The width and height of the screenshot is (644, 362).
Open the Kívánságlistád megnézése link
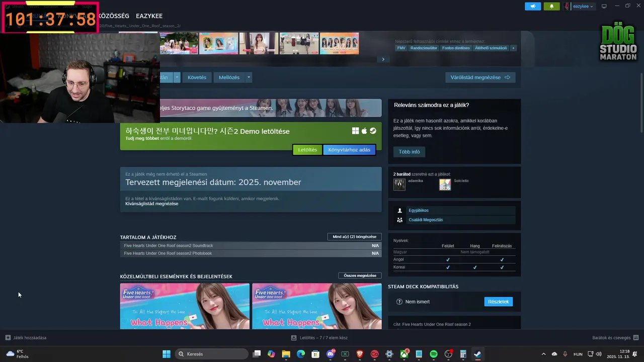coord(151,204)
